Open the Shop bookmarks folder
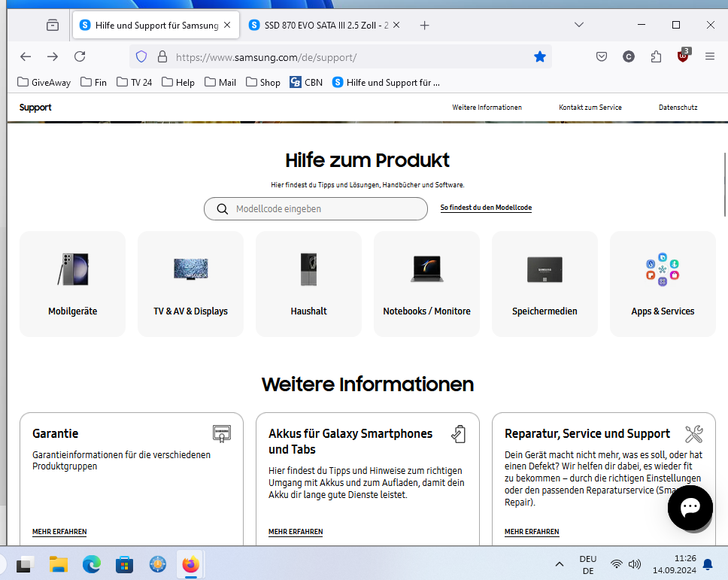This screenshot has width=728, height=580. tap(263, 82)
